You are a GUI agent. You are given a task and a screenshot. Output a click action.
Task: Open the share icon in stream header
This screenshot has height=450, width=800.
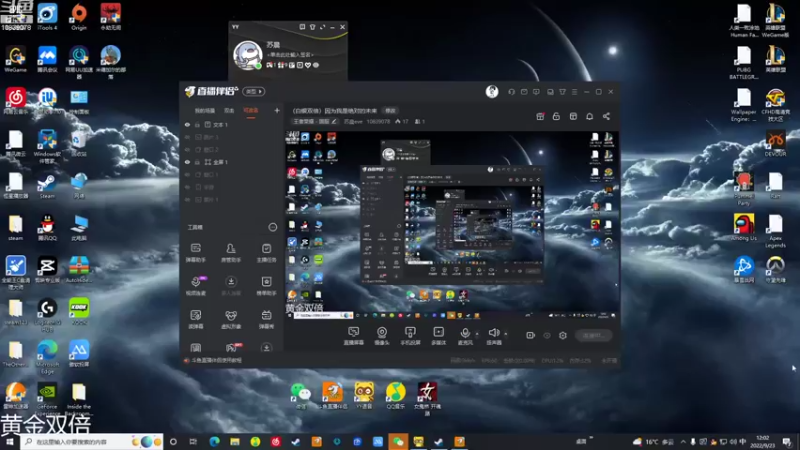[606, 116]
